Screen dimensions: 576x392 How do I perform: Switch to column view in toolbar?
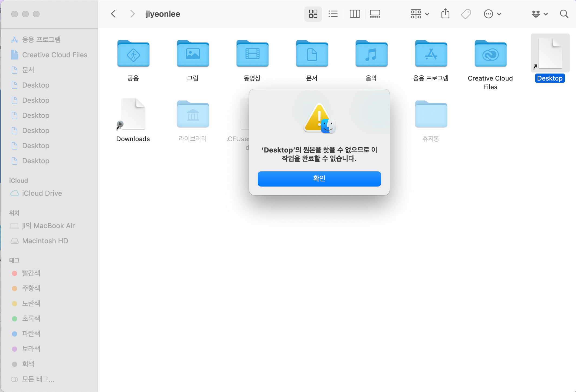(355, 14)
